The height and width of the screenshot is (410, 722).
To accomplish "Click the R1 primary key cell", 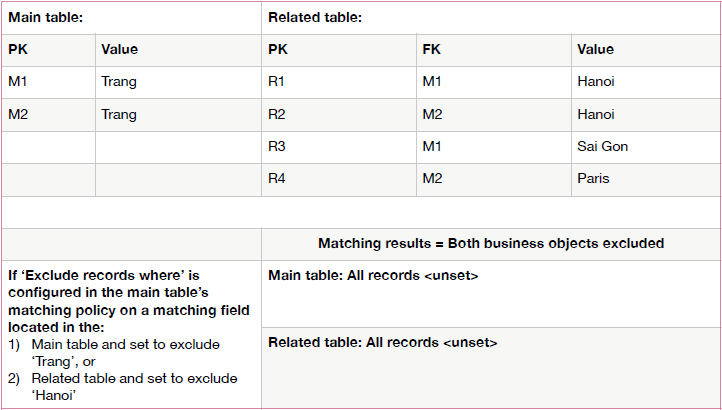I will [x=278, y=82].
